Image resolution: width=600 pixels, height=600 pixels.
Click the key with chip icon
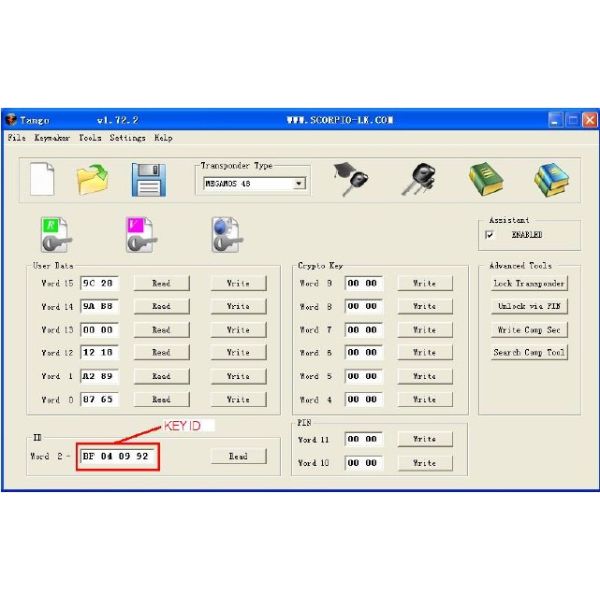pos(418,179)
